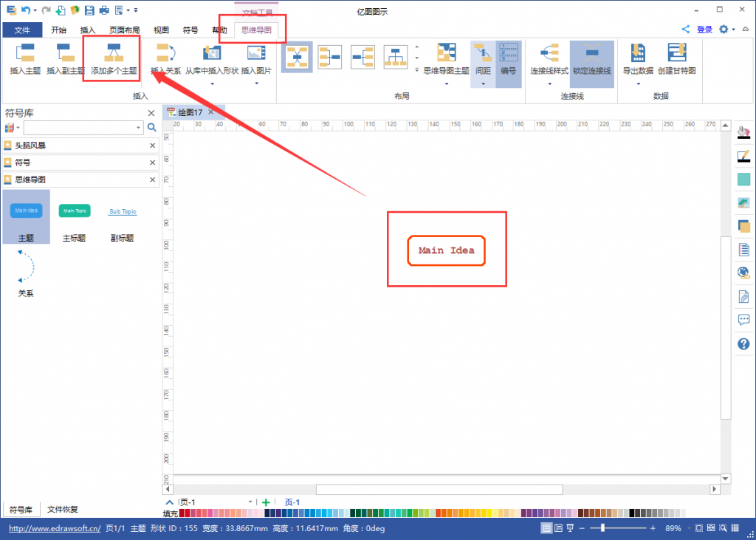The image size is (756, 540).
Task: Open the Undo history dropdown arrow
Action: [35, 10]
